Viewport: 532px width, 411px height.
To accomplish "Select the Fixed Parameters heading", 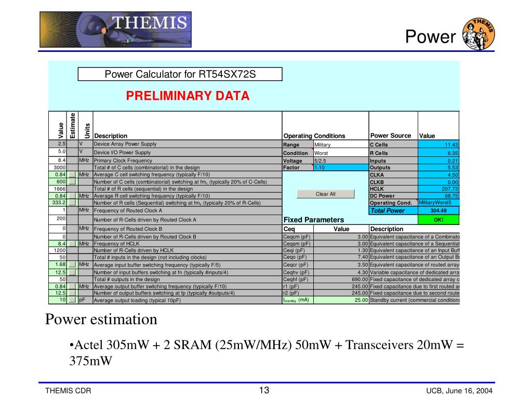I will (x=313, y=220).
